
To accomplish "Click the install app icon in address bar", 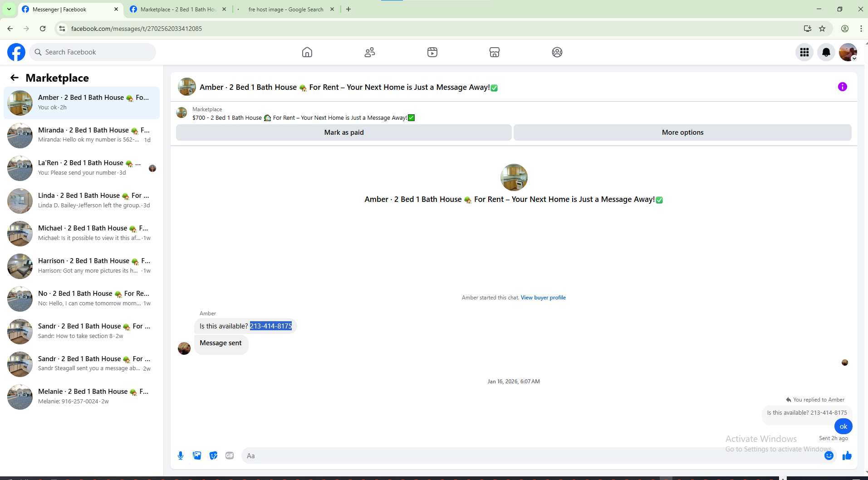I will coord(807,29).
